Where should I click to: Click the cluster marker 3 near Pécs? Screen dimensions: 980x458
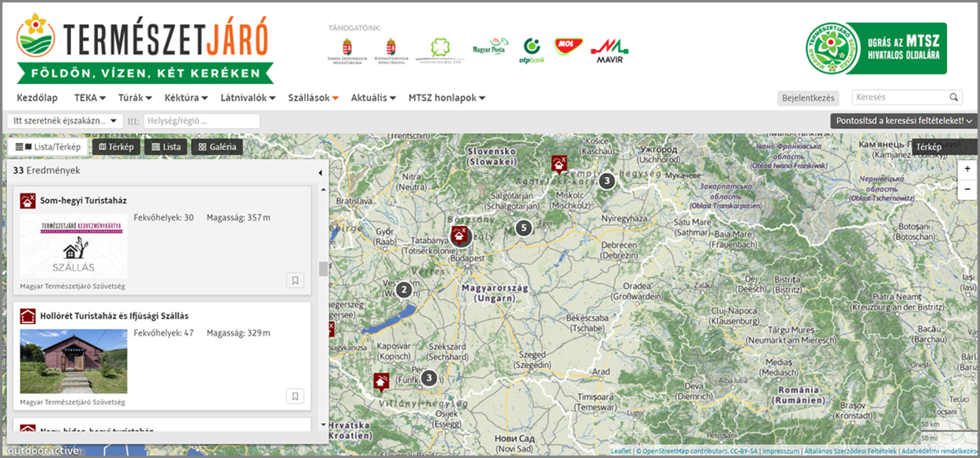pyautogui.click(x=429, y=378)
